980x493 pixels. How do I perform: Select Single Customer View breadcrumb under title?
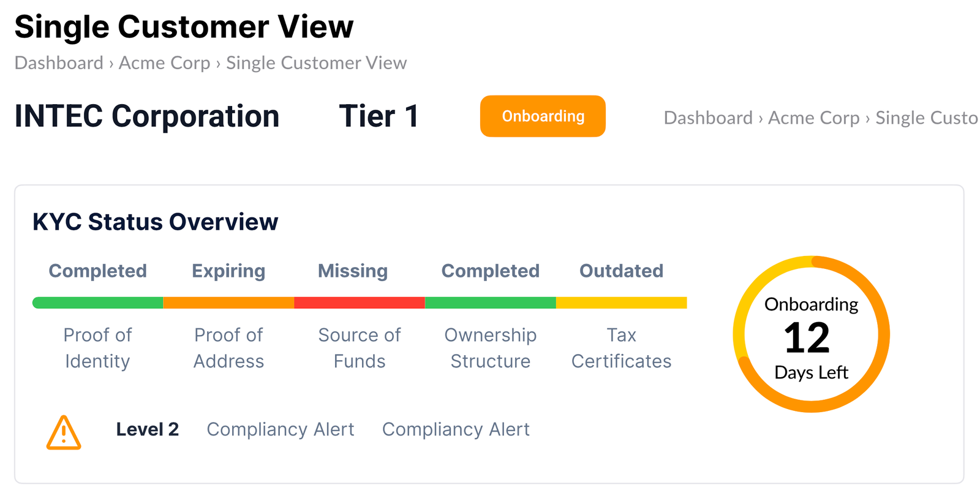pos(316,63)
